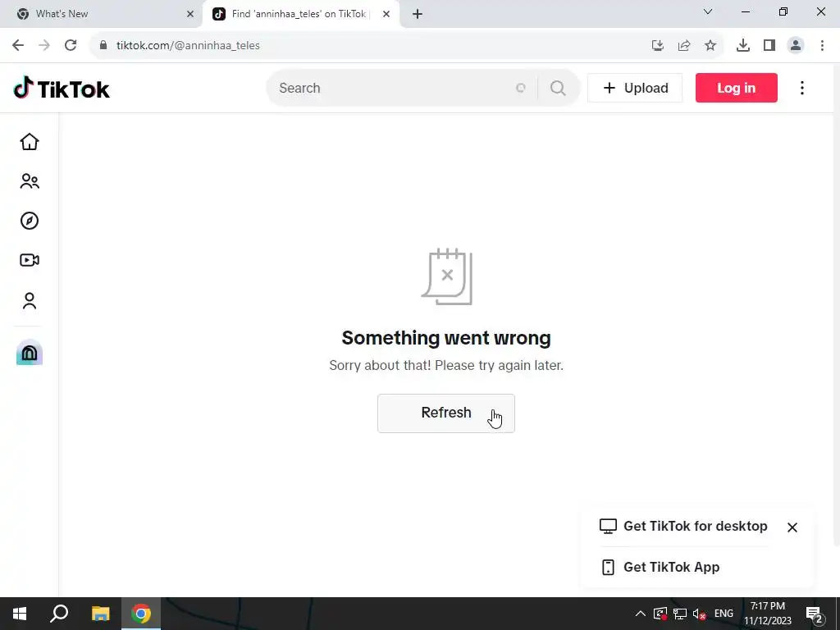Click the arch-shaped effects icon in sidebar
The width and height of the screenshot is (840, 630).
(30, 353)
